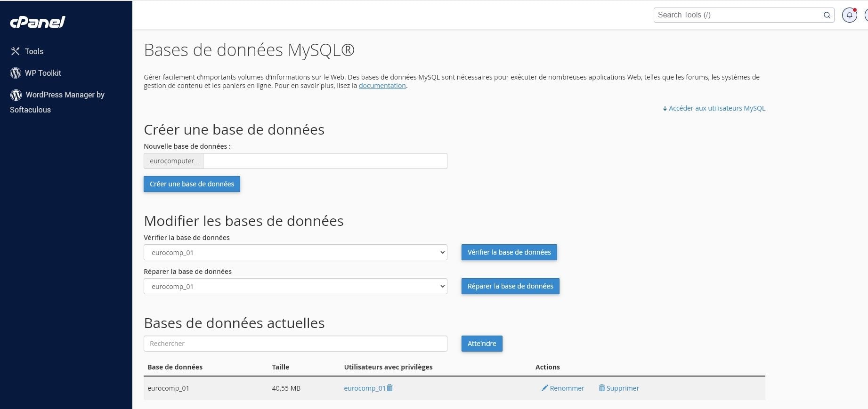Click Vérifier la base de données button
Image resolution: width=868 pixels, height=409 pixels.
click(509, 252)
